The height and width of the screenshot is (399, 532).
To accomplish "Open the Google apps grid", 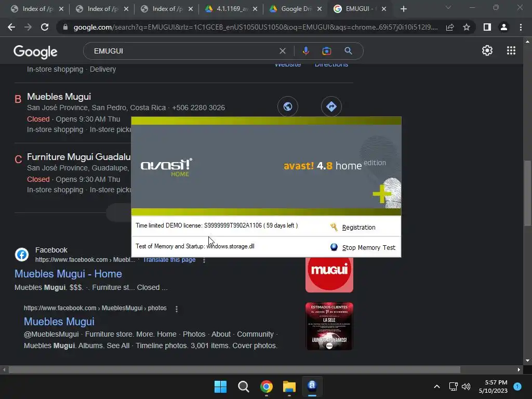I will [x=511, y=50].
